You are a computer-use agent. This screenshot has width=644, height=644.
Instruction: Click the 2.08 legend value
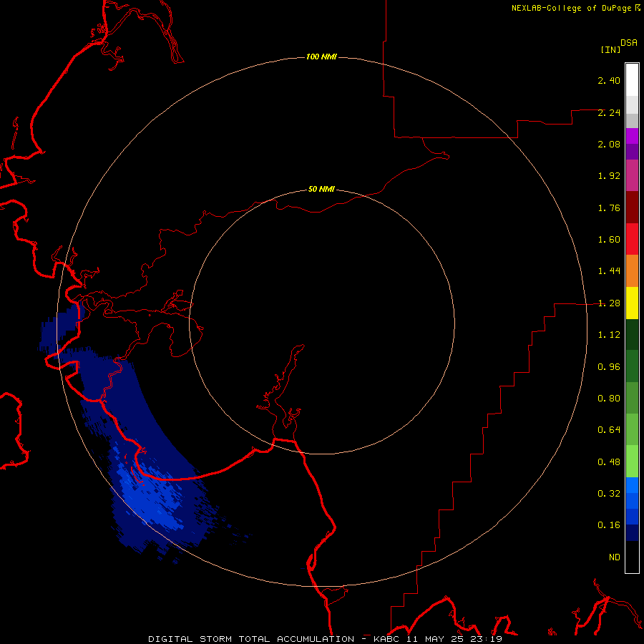(x=609, y=144)
